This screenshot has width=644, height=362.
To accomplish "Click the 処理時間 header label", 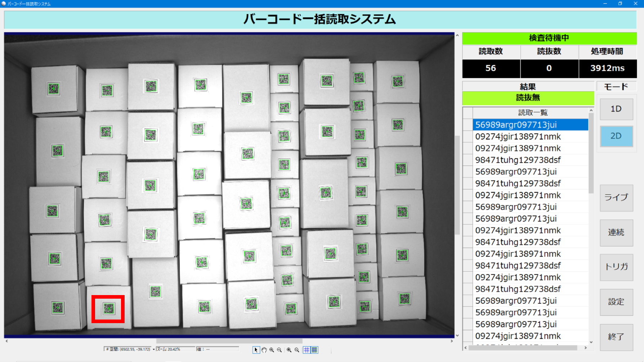I will [x=608, y=51].
